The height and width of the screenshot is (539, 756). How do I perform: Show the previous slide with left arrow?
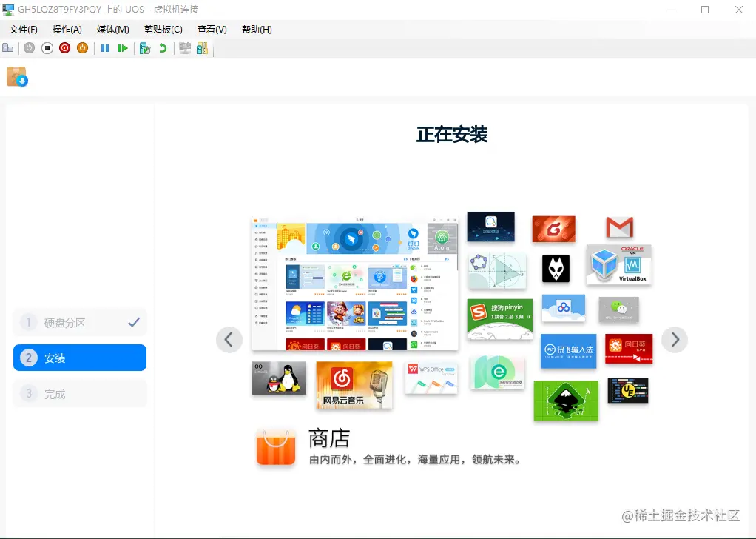click(x=229, y=340)
